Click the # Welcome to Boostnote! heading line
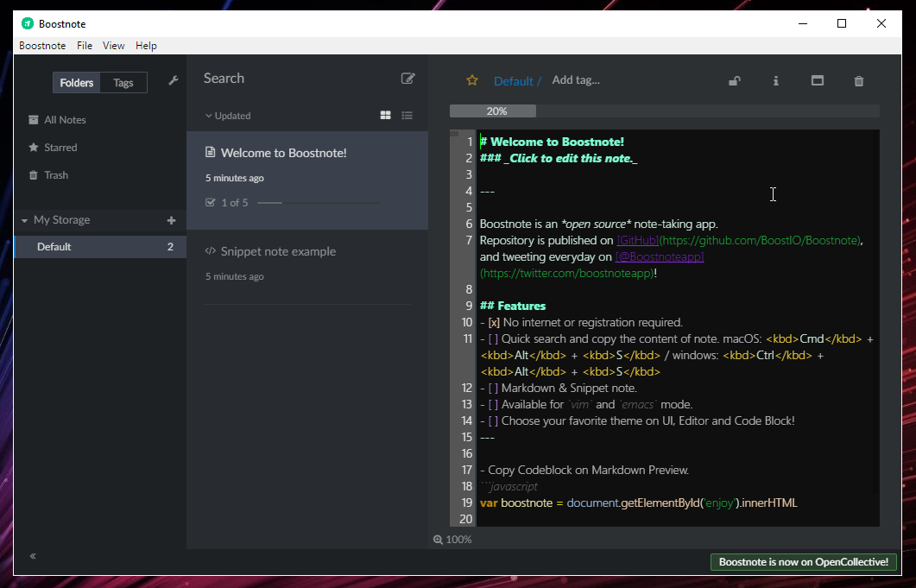Viewport: 916px width, 588px height. click(552, 142)
